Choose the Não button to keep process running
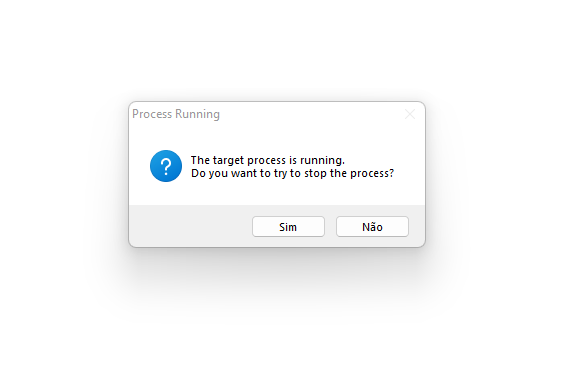567x375 pixels. [372, 227]
